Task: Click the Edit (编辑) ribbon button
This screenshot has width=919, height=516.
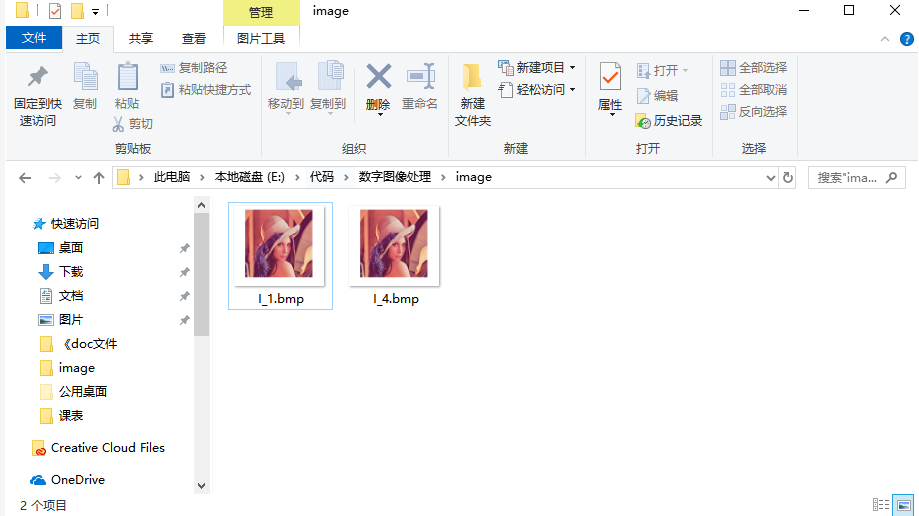Action: click(657, 96)
